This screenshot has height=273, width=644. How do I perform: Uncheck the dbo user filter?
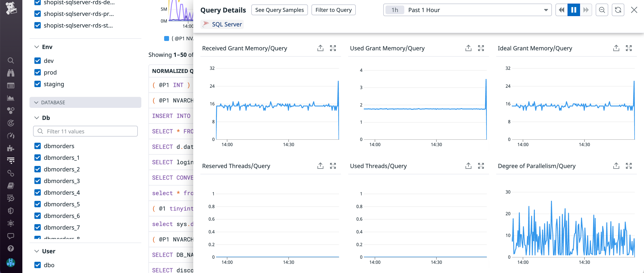[38, 265]
